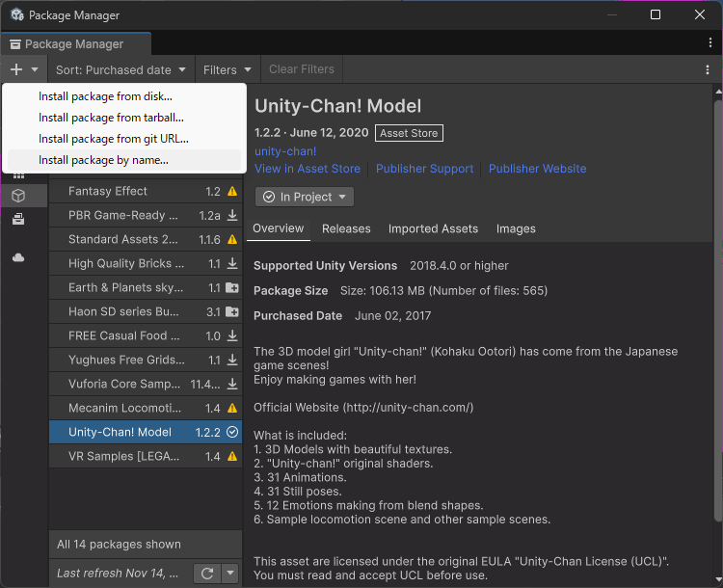Viewport: 723px width, 588px height.
Task: Open the Sort: Purchased date dropdown
Action: (121, 69)
